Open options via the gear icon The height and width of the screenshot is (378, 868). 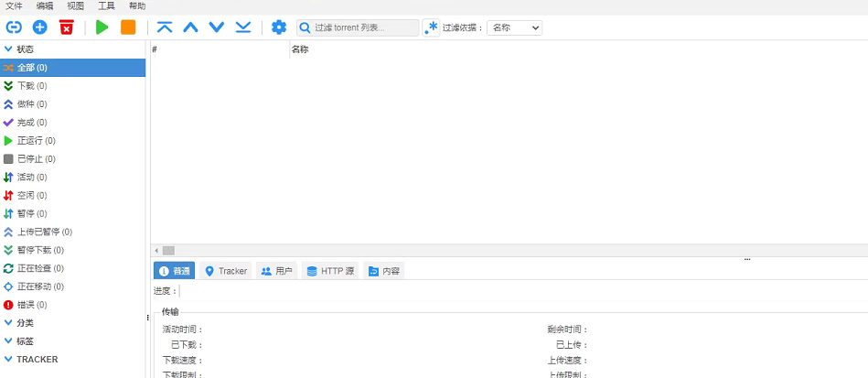click(x=279, y=27)
